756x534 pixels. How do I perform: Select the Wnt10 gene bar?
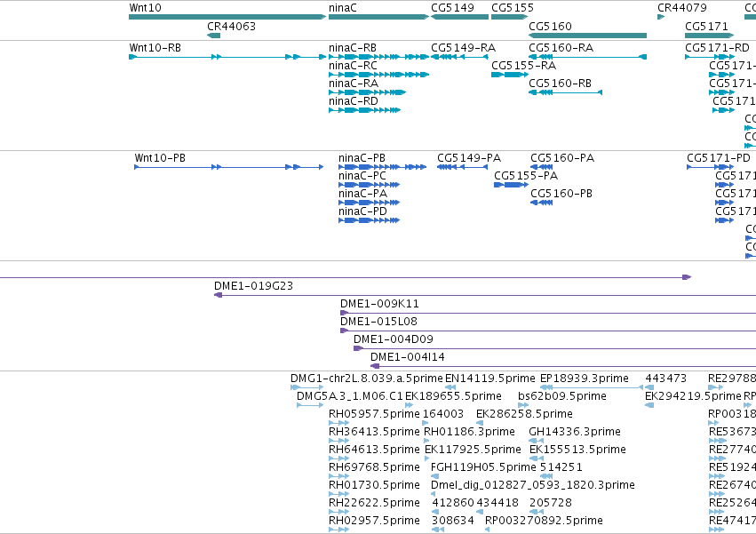227,17
